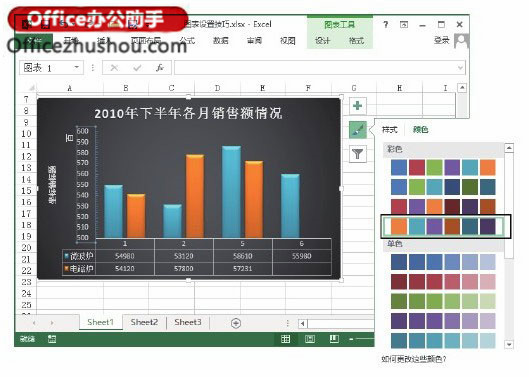The image size is (529, 377).
Task: Select the Style tab in chart styles flyout
Action: [x=390, y=130]
